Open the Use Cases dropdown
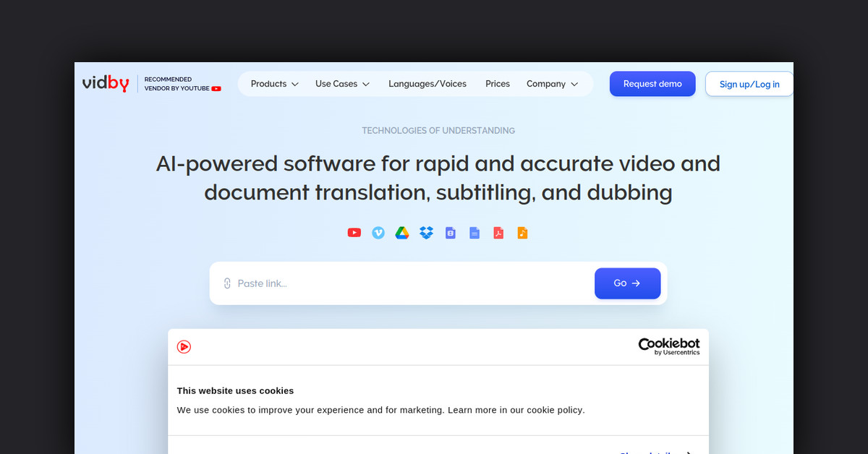 tap(342, 84)
